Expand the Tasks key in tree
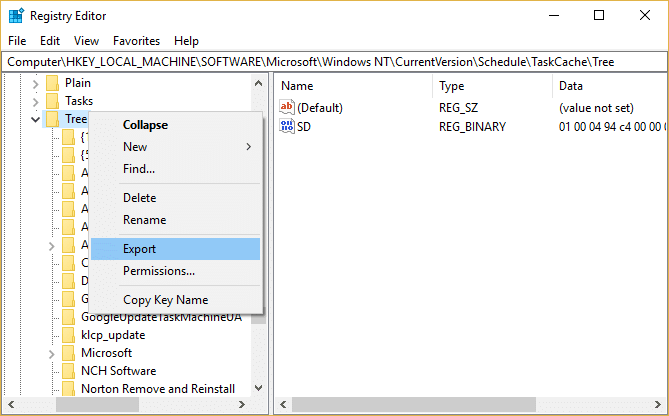 pos(36,101)
